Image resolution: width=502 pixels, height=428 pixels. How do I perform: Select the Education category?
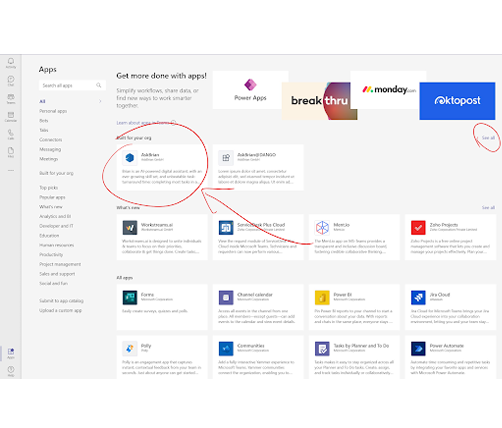49,236
